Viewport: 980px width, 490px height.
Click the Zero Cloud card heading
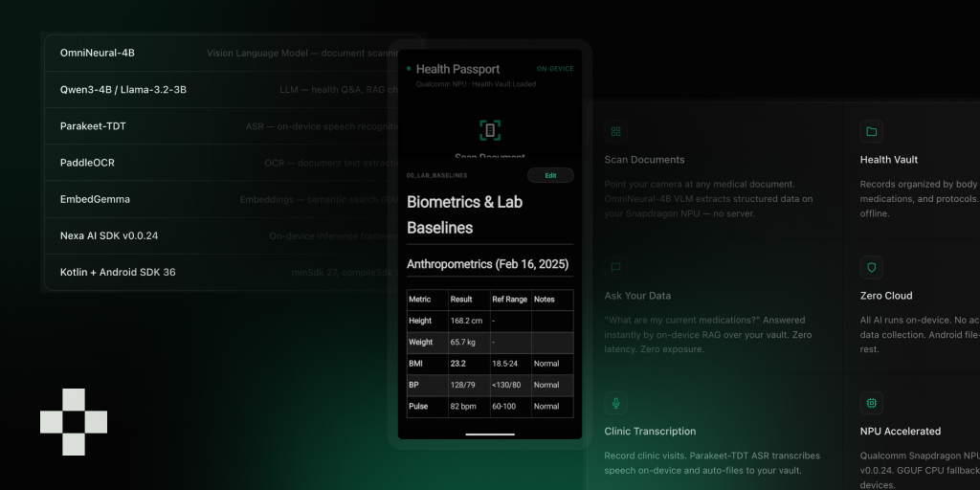[x=886, y=296]
